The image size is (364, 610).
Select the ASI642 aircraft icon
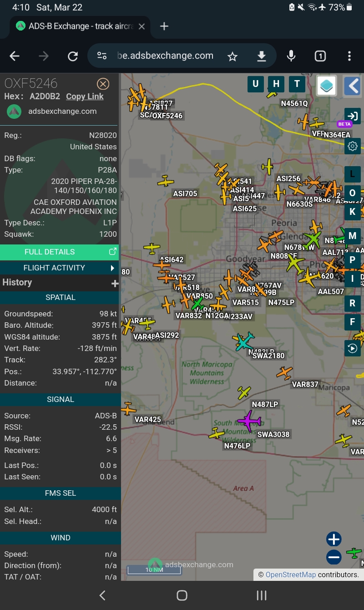pyautogui.click(x=152, y=249)
